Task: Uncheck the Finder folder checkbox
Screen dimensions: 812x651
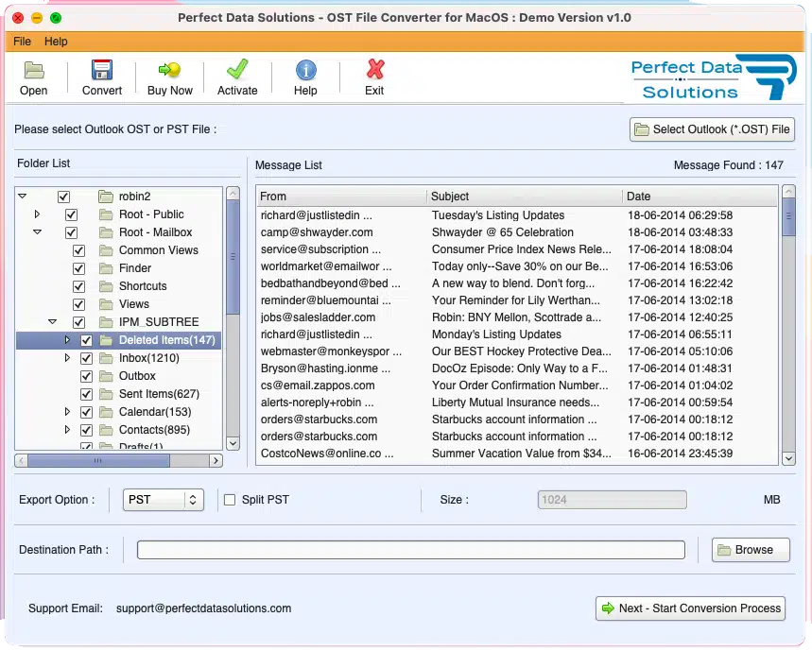Action: [x=78, y=268]
